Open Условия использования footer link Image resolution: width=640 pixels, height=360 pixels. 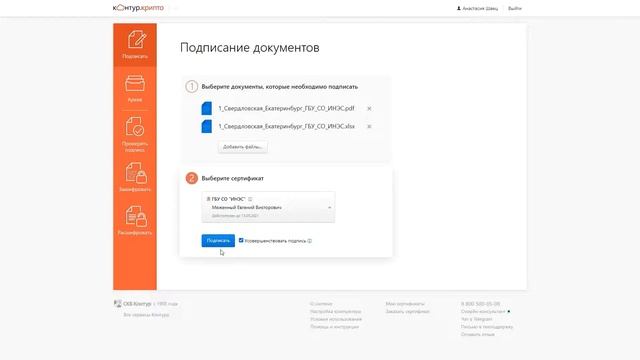336,319
